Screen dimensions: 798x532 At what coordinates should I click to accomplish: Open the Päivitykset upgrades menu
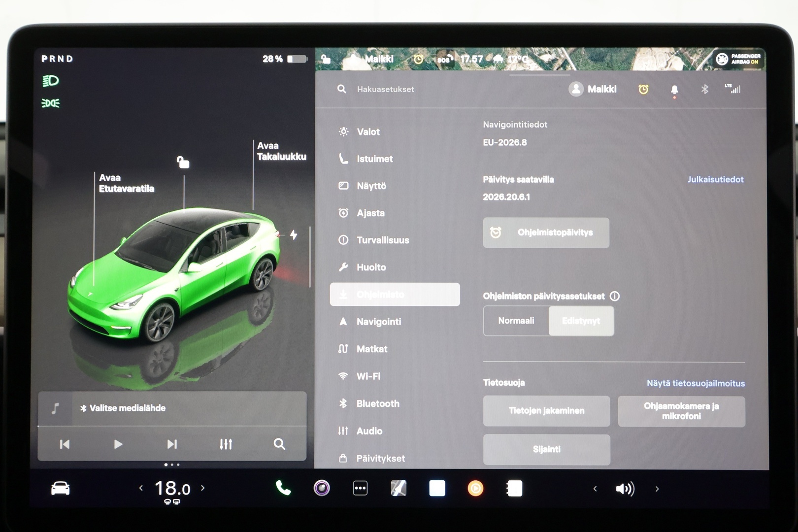[371, 458]
